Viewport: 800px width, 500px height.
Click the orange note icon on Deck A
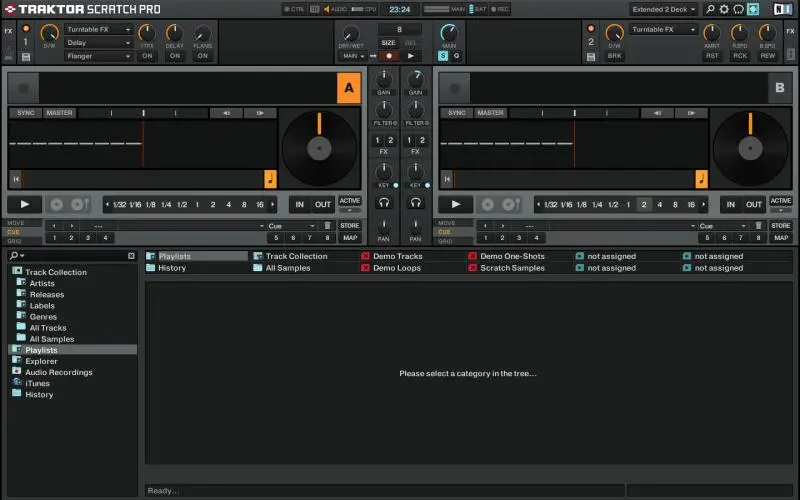(270, 179)
